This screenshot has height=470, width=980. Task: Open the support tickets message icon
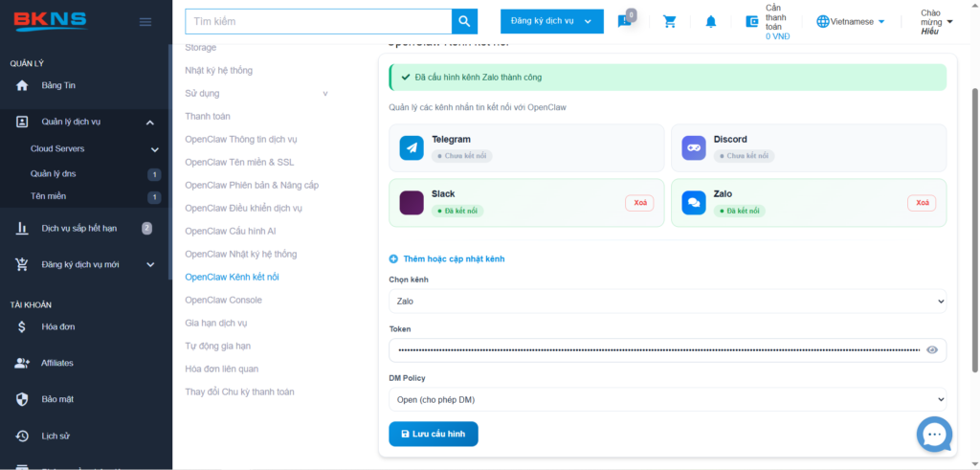coord(624,21)
